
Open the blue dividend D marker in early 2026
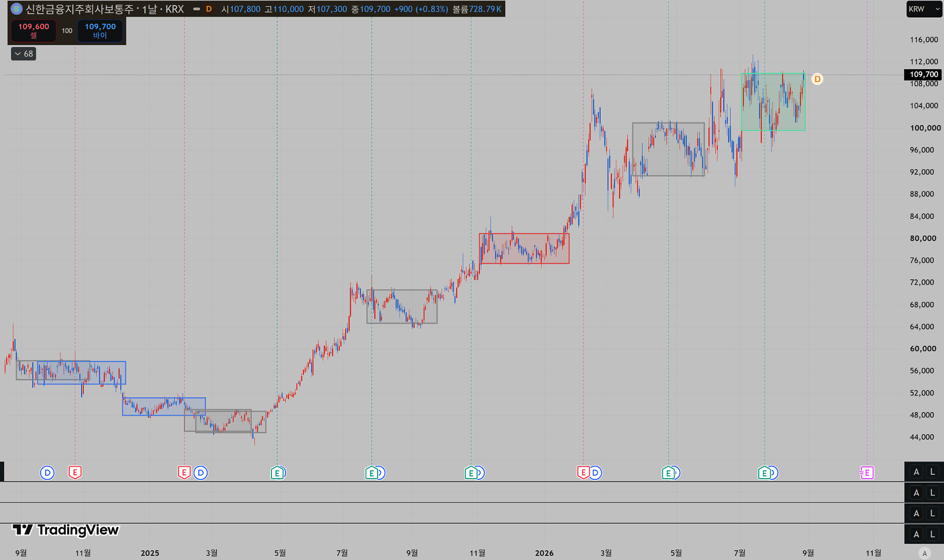click(595, 473)
